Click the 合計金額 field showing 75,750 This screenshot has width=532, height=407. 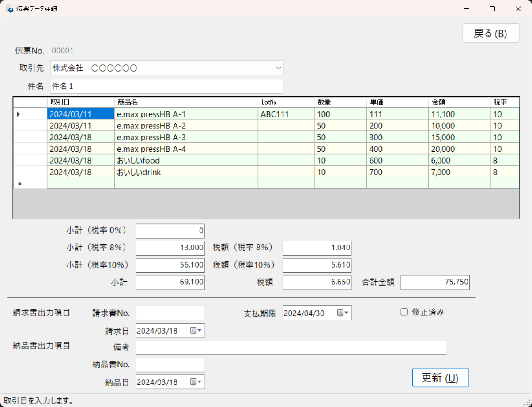(x=435, y=283)
